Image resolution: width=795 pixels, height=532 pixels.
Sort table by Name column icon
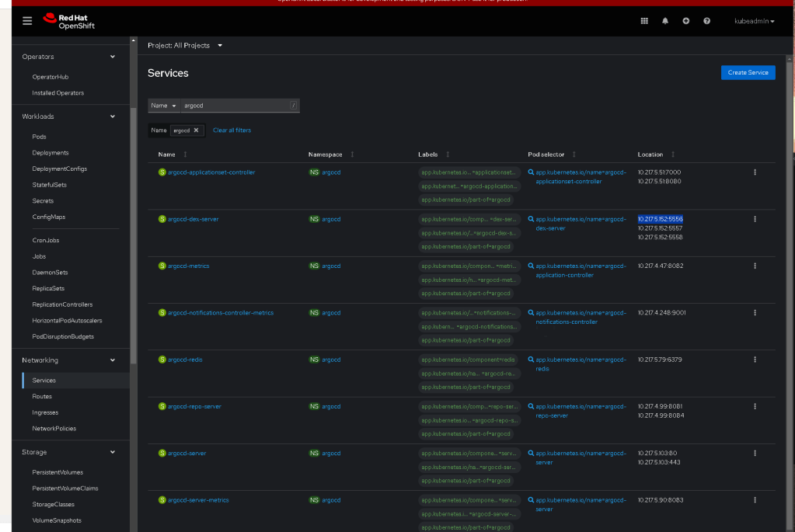click(x=185, y=155)
